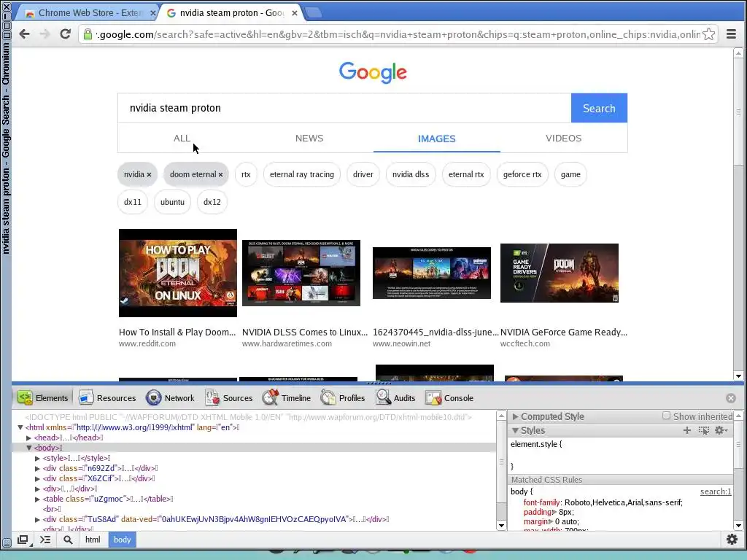The width and height of the screenshot is (747, 560).
Task: Click the Google logo
Action: click(x=373, y=72)
